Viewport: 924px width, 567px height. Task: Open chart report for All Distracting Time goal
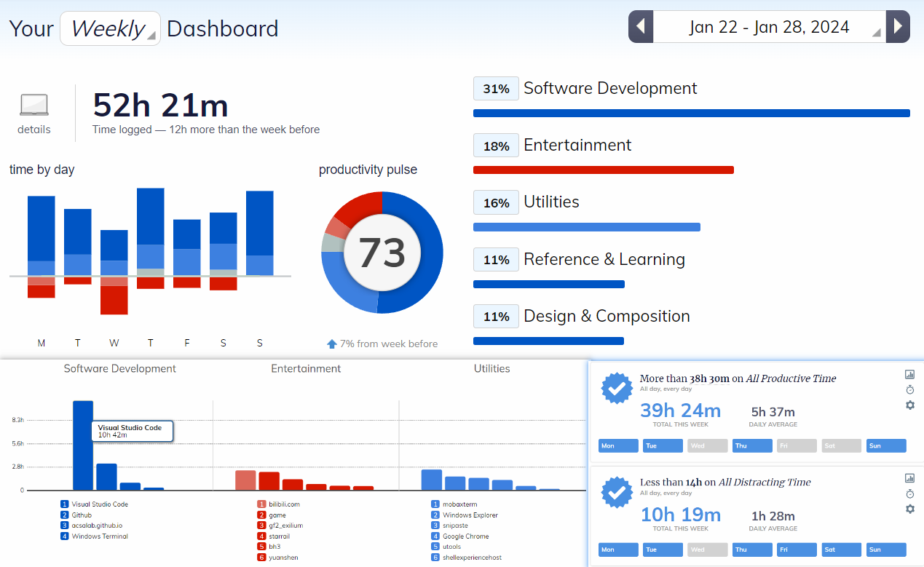(909, 478)
